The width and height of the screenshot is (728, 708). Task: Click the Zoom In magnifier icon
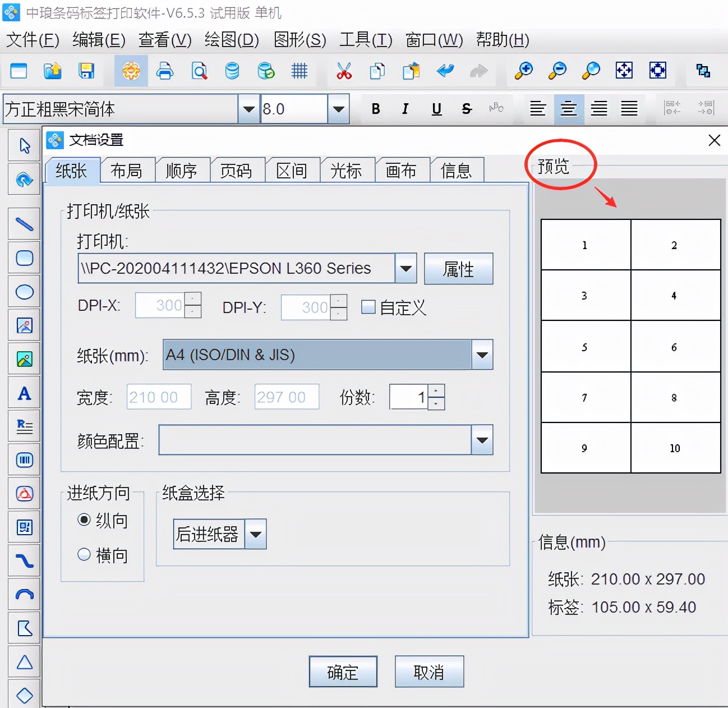[523, 71]
